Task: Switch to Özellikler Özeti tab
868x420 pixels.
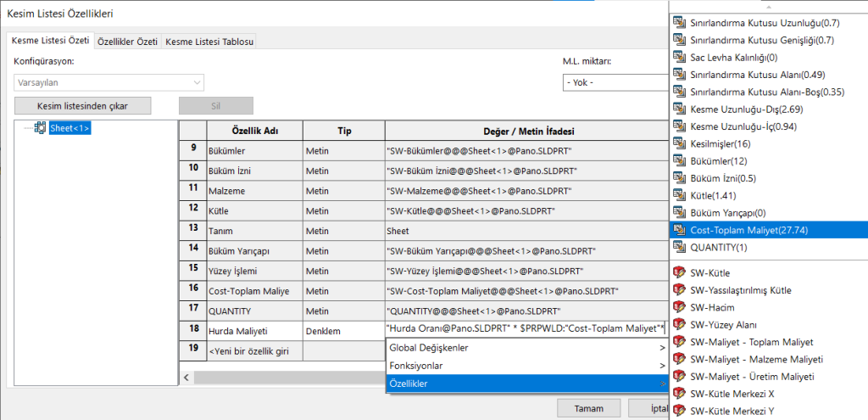Action: tap(127, 42)
